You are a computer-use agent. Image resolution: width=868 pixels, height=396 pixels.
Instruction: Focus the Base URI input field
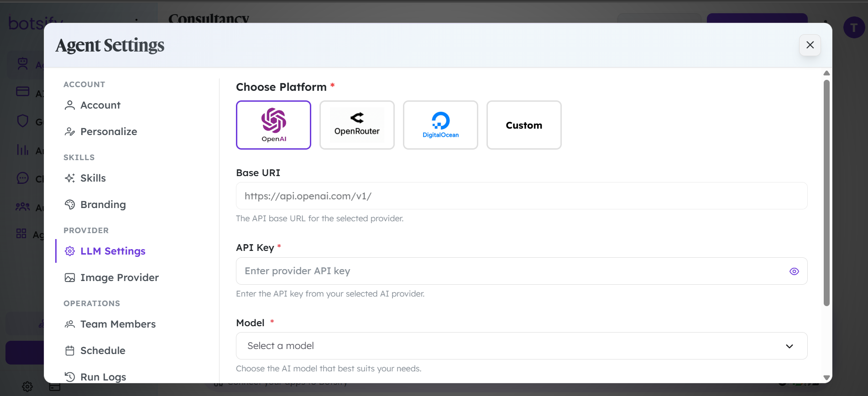(522, 196)
